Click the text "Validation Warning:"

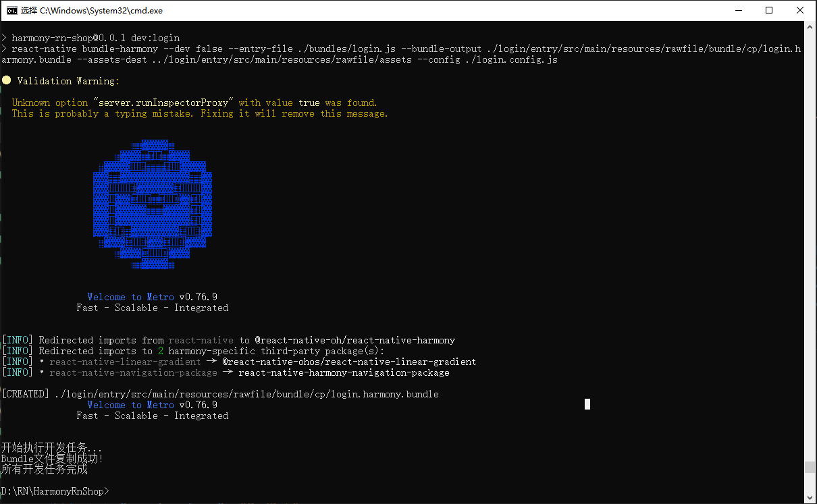click(68, 81)
